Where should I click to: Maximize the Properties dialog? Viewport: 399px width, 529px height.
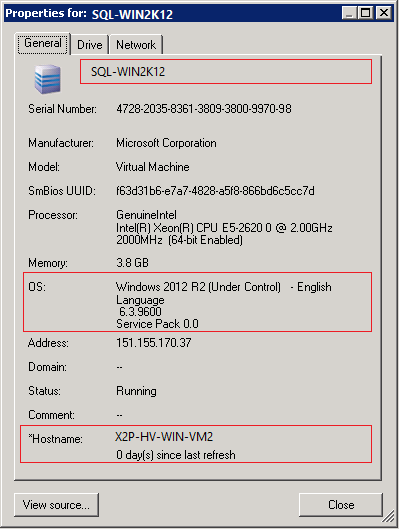click(x=365, y=13)
